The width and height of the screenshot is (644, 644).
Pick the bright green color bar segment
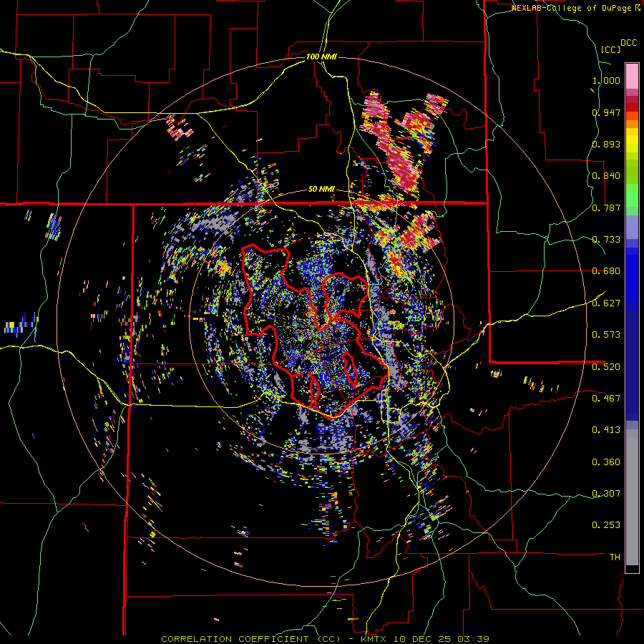(x=632, y=195)
